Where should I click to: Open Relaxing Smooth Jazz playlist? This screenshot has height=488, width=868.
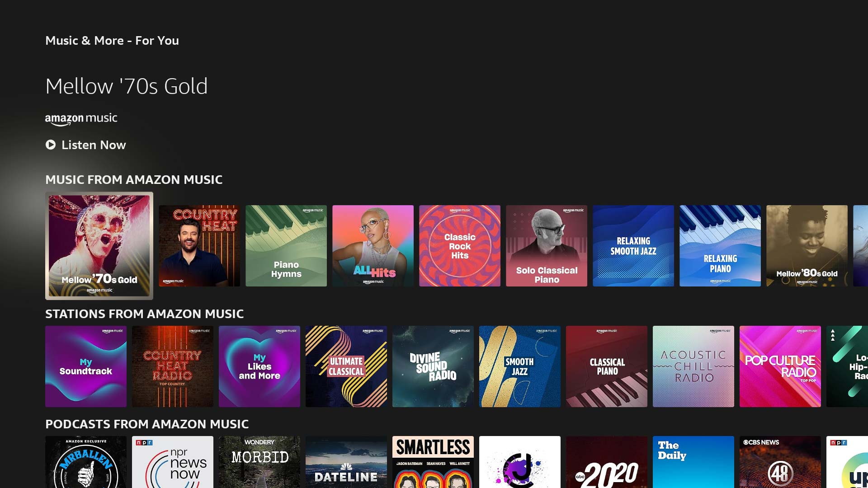point(633,246)
